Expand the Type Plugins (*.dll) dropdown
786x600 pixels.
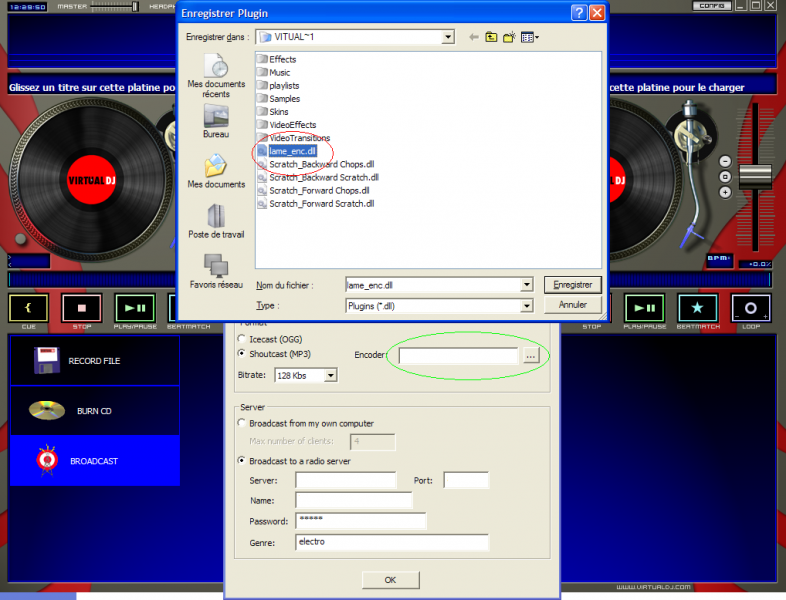pyautogui.click(x=527, y=305)
